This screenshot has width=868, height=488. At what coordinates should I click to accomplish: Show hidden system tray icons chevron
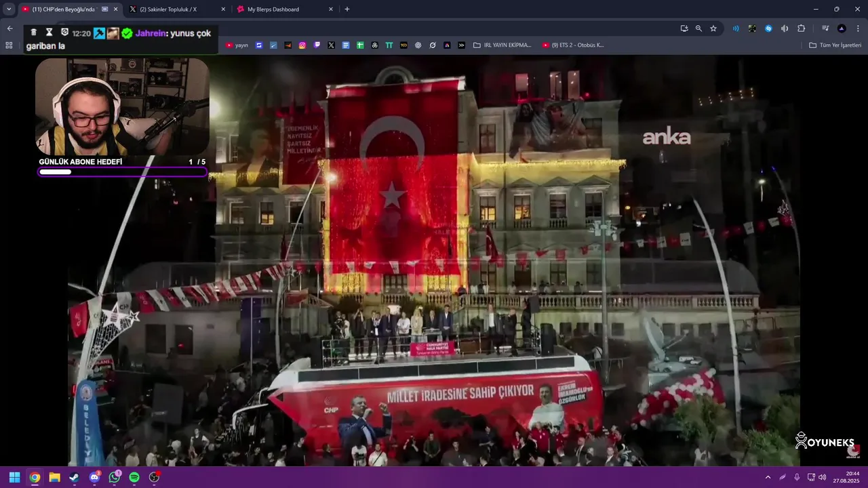coord(768,477)
